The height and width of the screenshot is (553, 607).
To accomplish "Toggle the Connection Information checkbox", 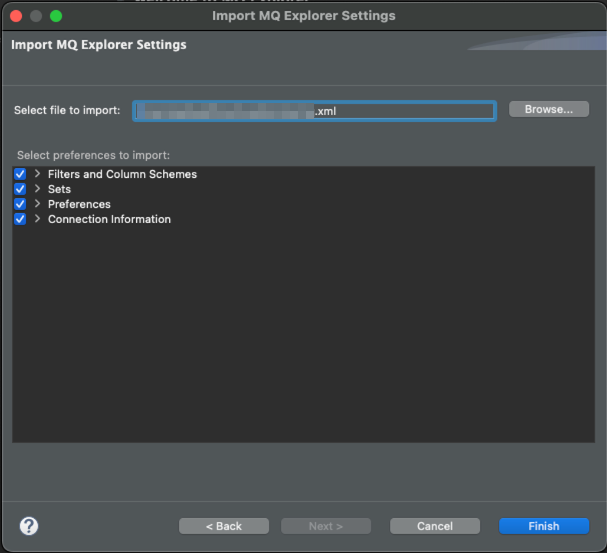I will (20, 219).
